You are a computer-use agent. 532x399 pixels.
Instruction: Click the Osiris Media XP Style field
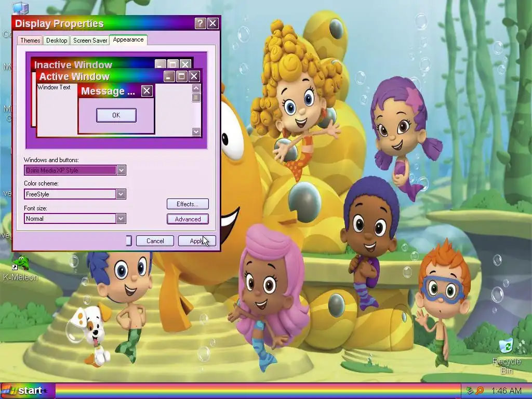pyautogui.click(x=75, y=170)
